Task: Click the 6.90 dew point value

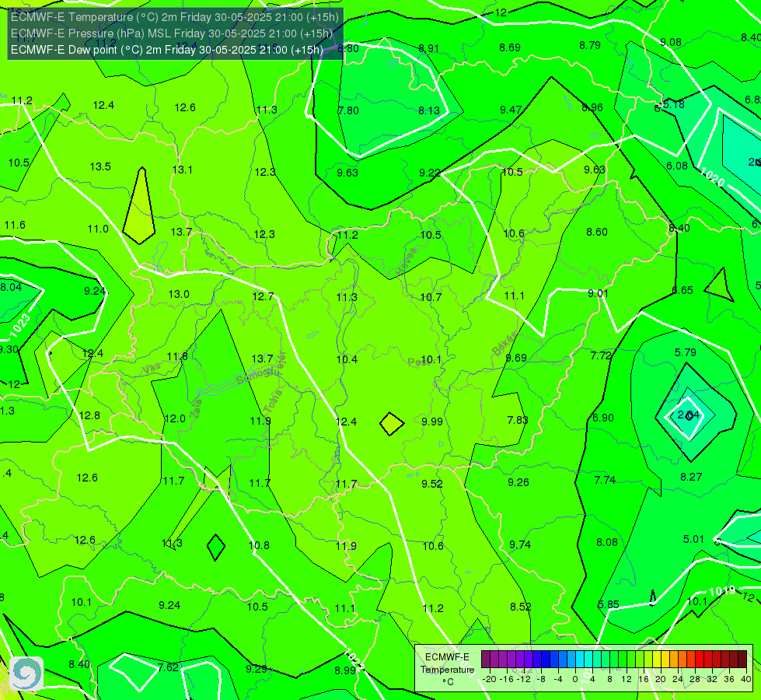Action: point(603,418)
